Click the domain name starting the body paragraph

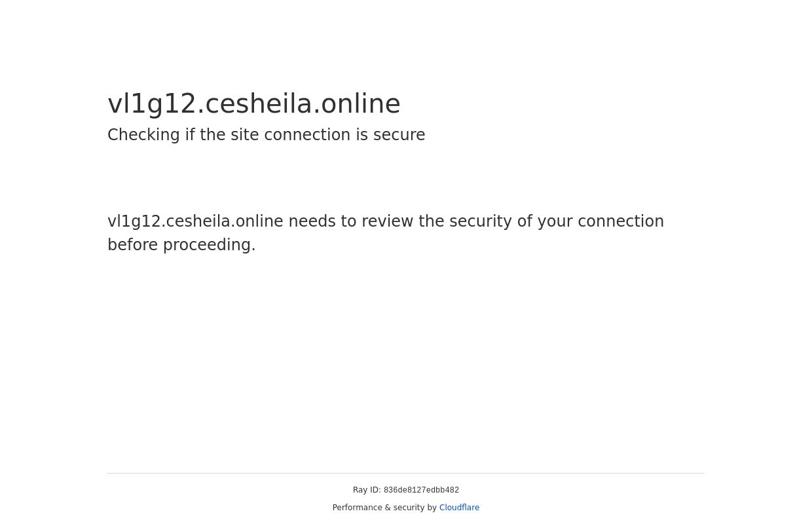pos(195,221)
